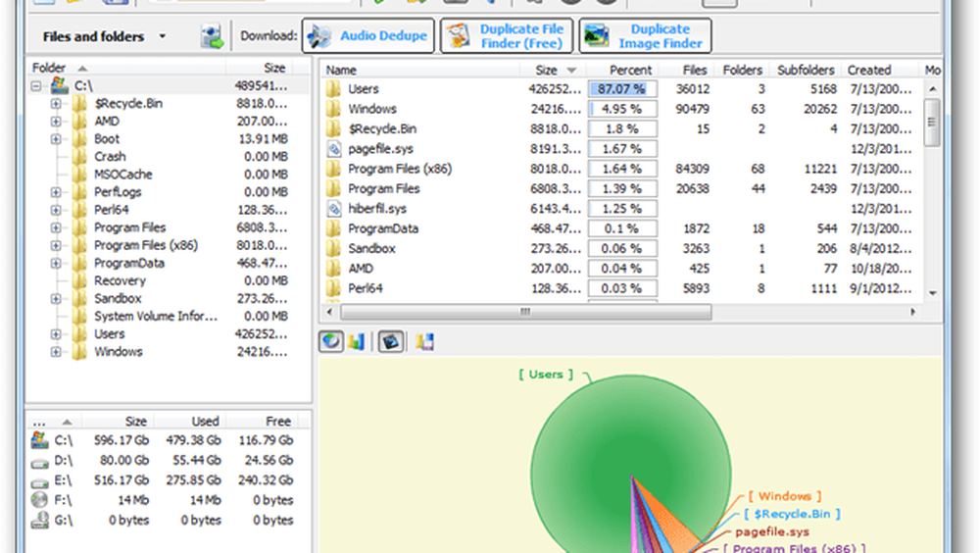Expand the Users folder in tree
The image size is (980, 553).
[x=56, y=334]
